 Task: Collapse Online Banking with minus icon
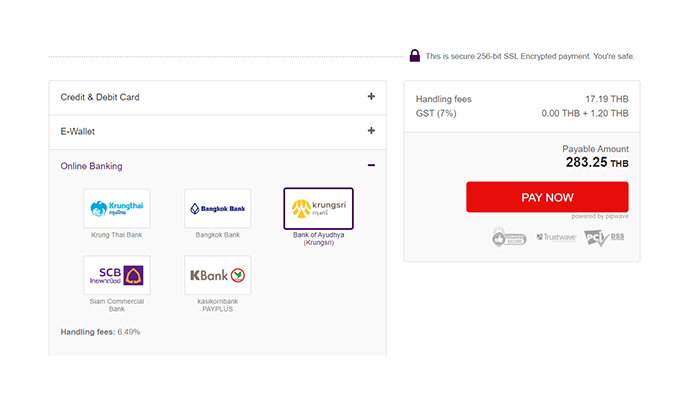click(x=371, y=166)
